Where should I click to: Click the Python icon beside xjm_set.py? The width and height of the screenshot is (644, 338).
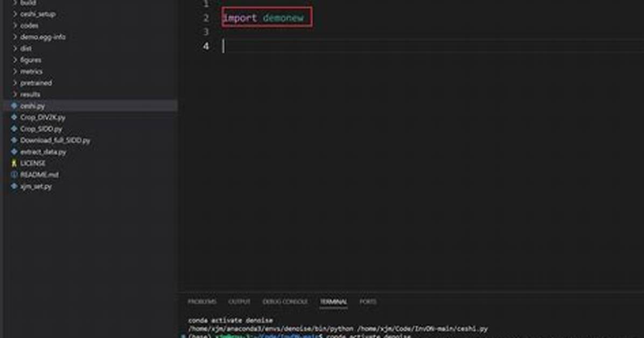point(15,186)
